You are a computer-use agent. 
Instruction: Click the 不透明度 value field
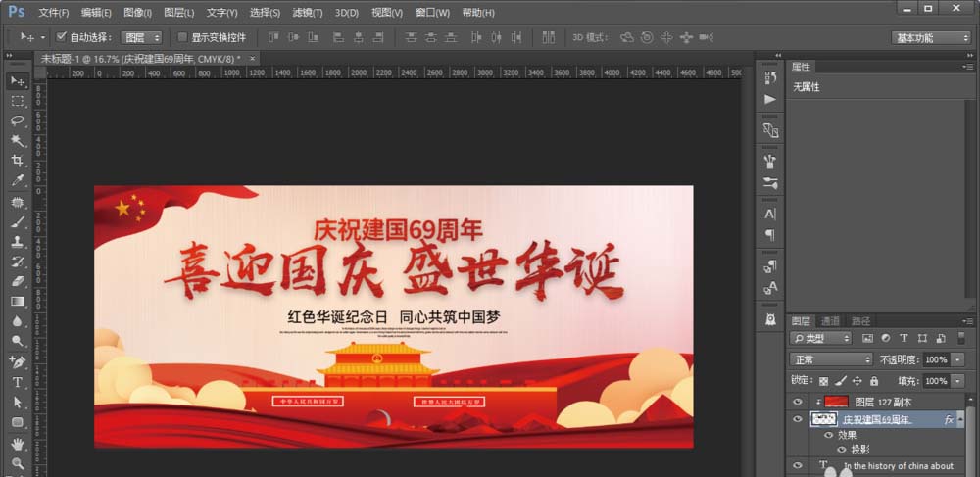pyautogui.click(x=936, y=359)
